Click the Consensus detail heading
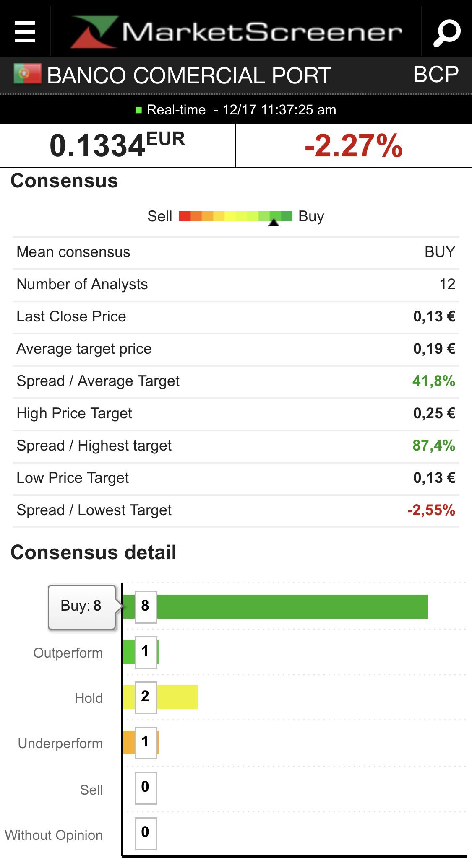Screen dimensions: 472x868 pyautogui.click(x=94, y=552)
